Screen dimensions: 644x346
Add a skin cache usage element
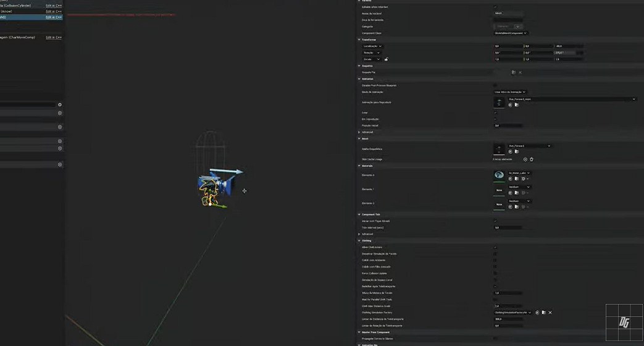coord(525,159)
